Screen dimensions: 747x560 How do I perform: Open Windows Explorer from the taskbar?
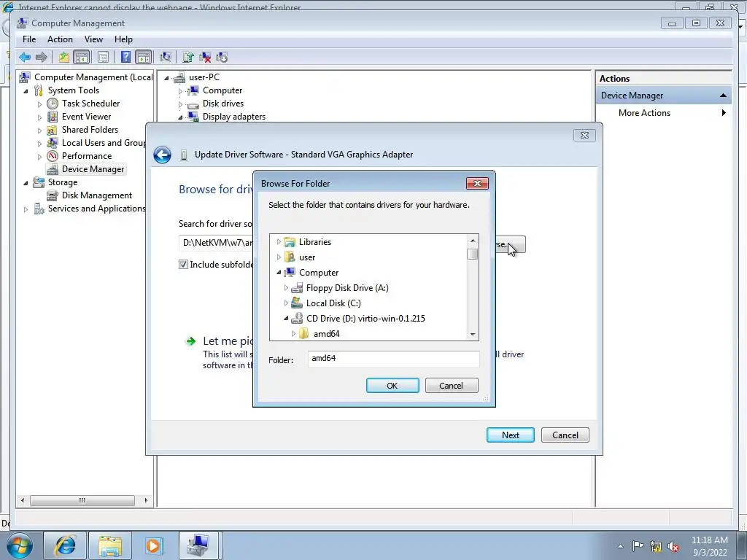[x=110, y=545]
